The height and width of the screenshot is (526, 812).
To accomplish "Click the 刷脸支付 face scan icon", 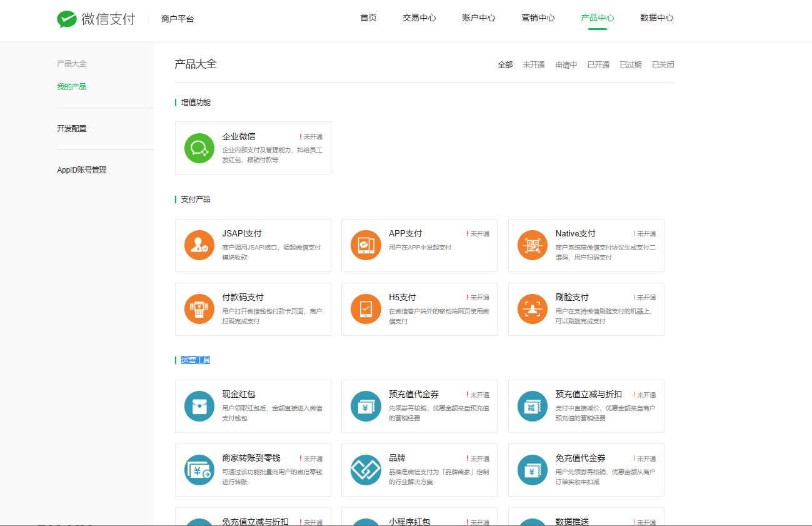I will 533,309.
